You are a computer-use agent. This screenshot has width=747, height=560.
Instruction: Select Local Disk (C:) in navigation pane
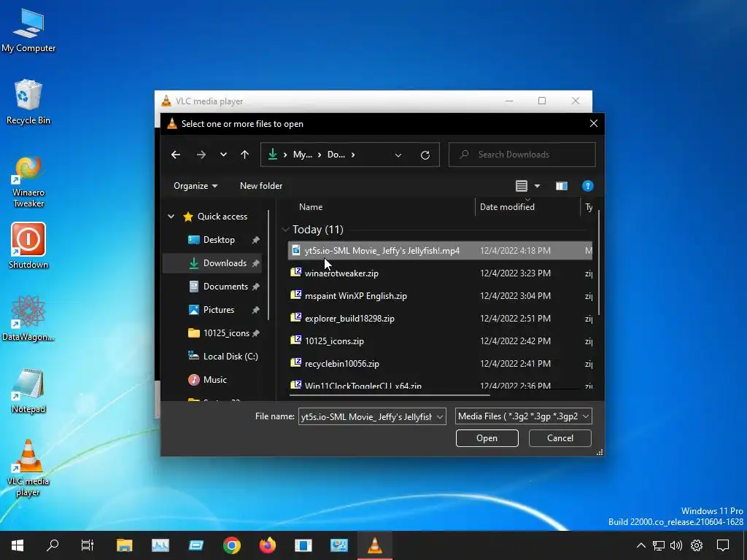click(x=231, y=356)
